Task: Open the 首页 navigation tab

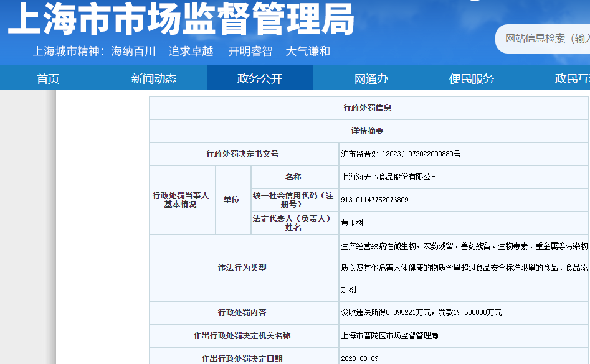Action: click(48, 78)
